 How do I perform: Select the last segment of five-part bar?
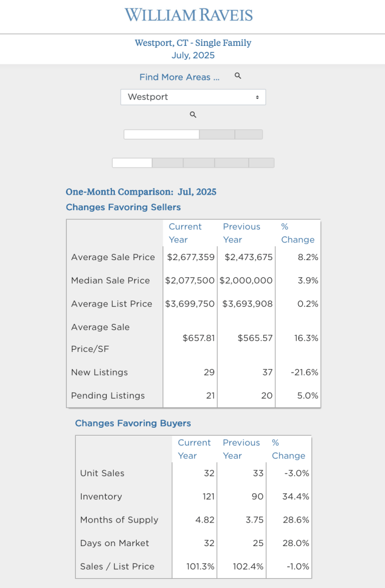tap(261, 163)
